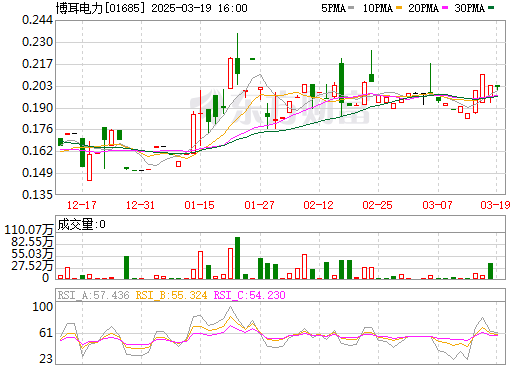Screen dimensions: 520x365
Task: Select the gray 5PMA color dash
Action: click(351, 7)
